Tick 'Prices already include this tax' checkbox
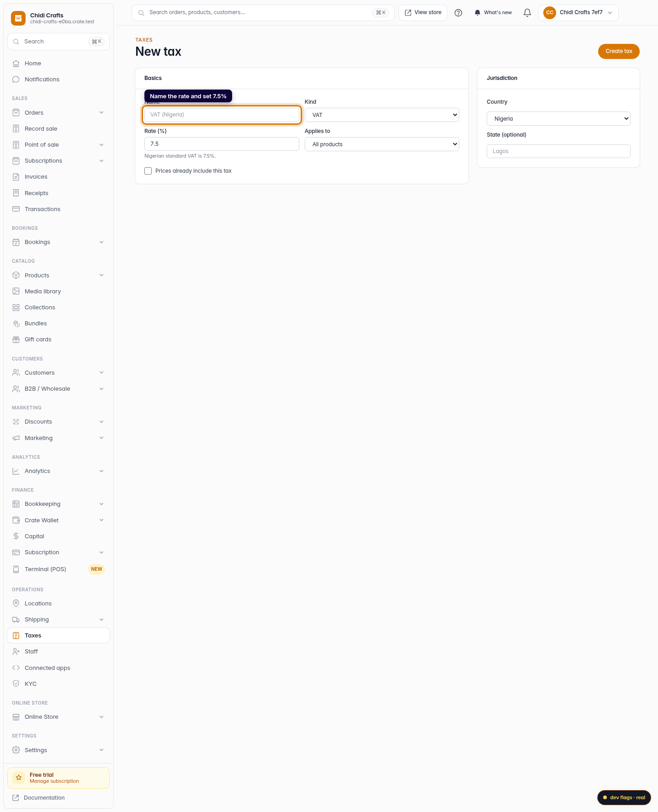This screenshot has width=658, height=812. click(x=148, y=171)
